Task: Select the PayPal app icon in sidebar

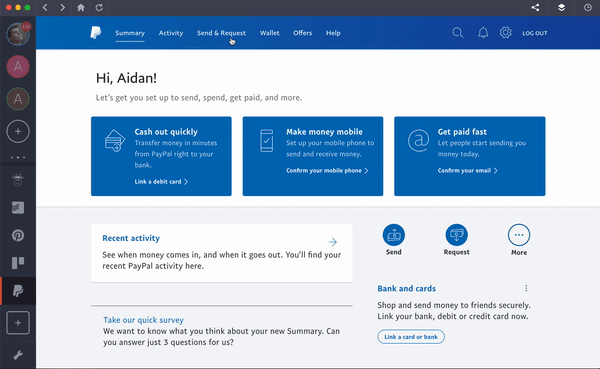Action: coord(18,291)
